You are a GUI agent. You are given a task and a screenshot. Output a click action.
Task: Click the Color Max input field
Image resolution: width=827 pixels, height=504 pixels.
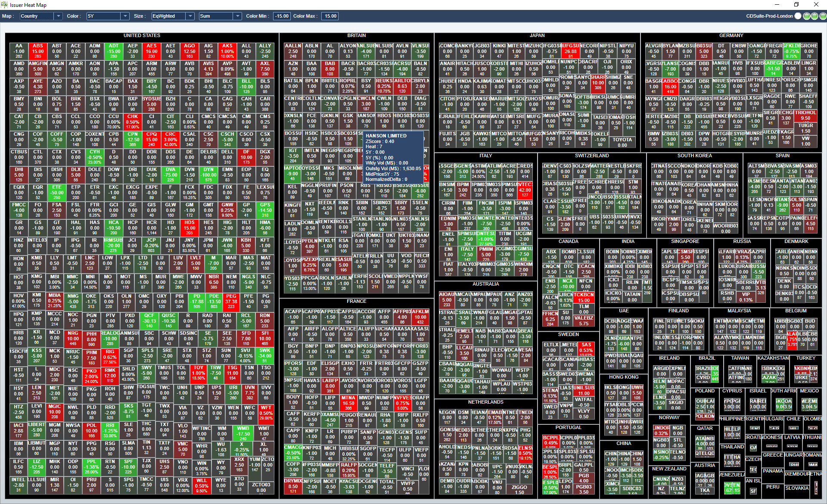[330, 16]
